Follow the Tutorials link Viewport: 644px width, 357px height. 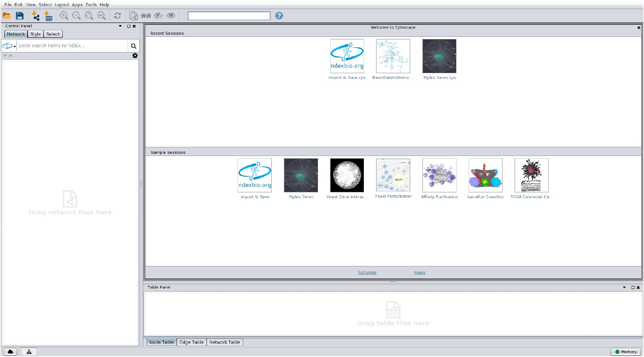tap(367, 273)
